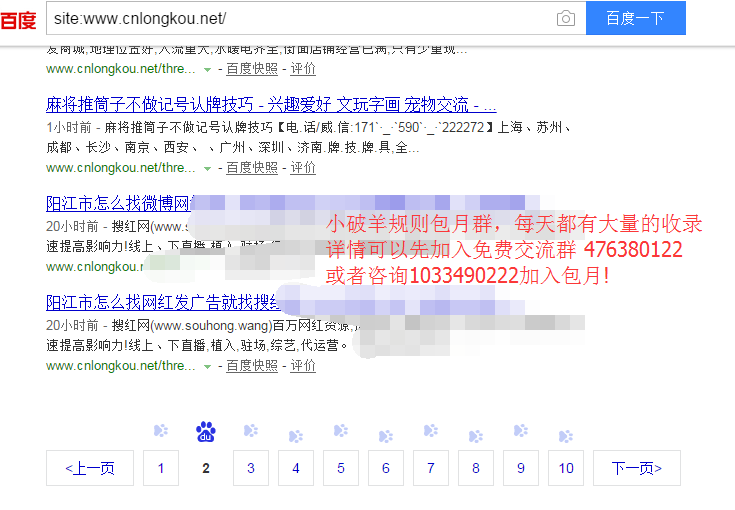Click the paw icon above page 5

click(341, 430)
